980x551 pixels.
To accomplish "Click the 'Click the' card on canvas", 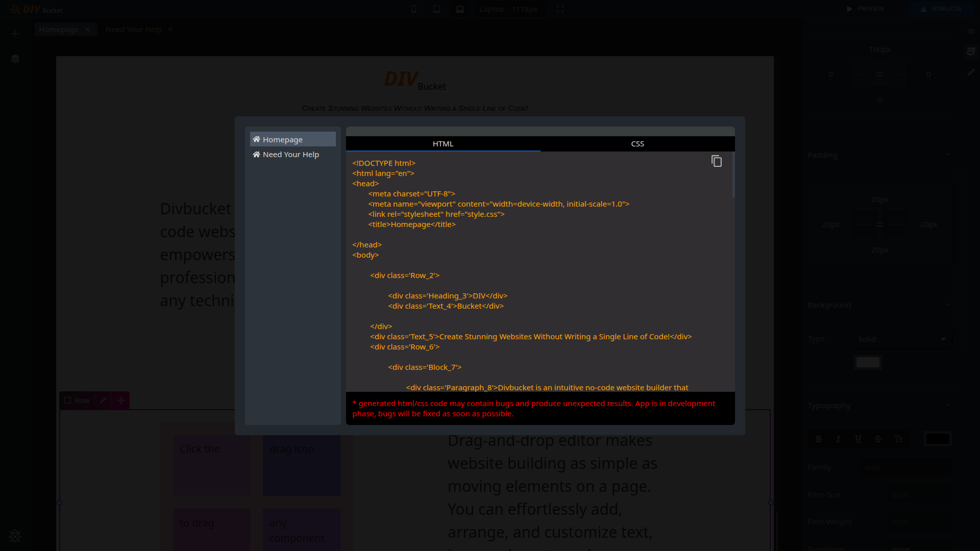I will coord(211,465).
